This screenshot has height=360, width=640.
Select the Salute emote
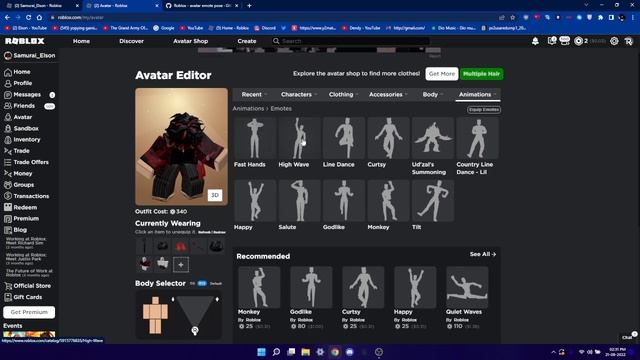(299, 200)
